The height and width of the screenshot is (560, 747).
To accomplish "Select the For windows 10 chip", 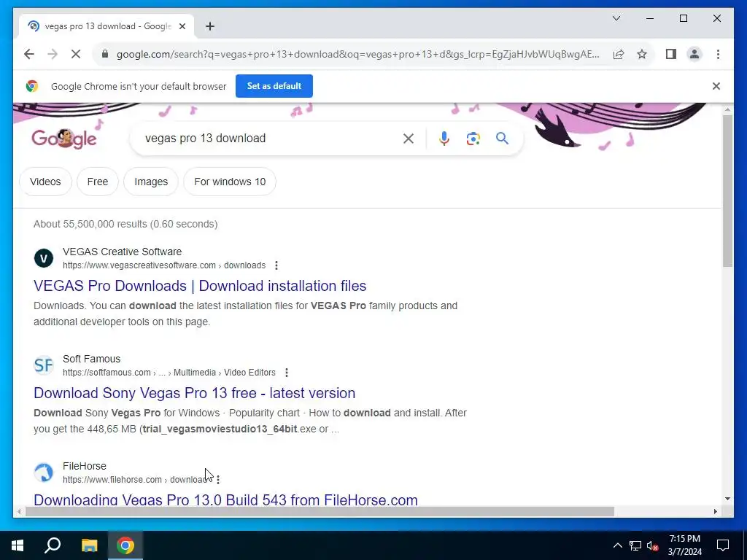I will click(230, 182).
